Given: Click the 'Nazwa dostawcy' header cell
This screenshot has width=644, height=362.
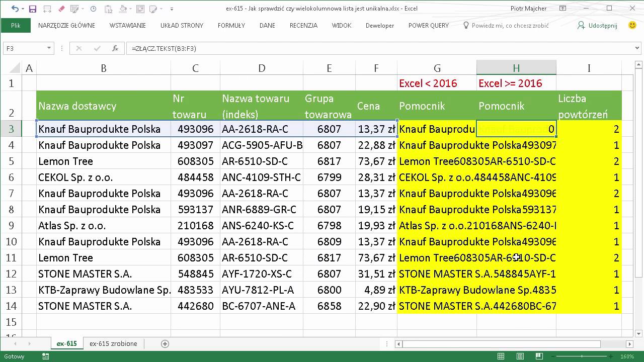Looking at the screenshot, I should 104,106.
